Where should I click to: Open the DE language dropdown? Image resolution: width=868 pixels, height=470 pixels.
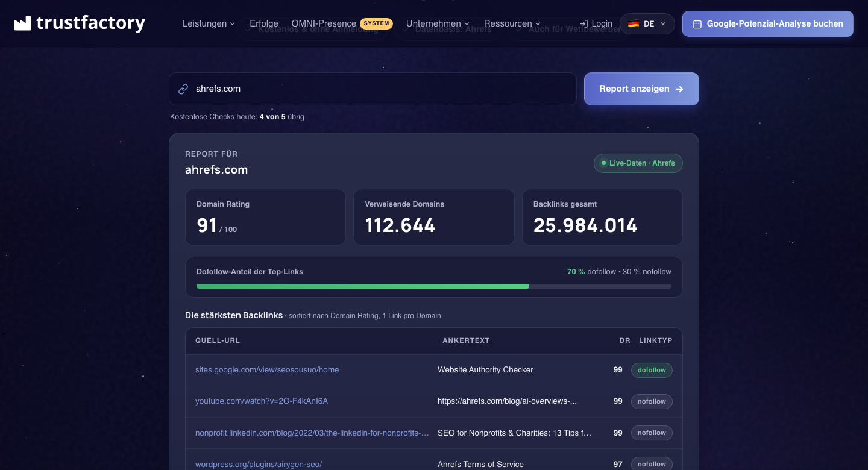[647, 24]
